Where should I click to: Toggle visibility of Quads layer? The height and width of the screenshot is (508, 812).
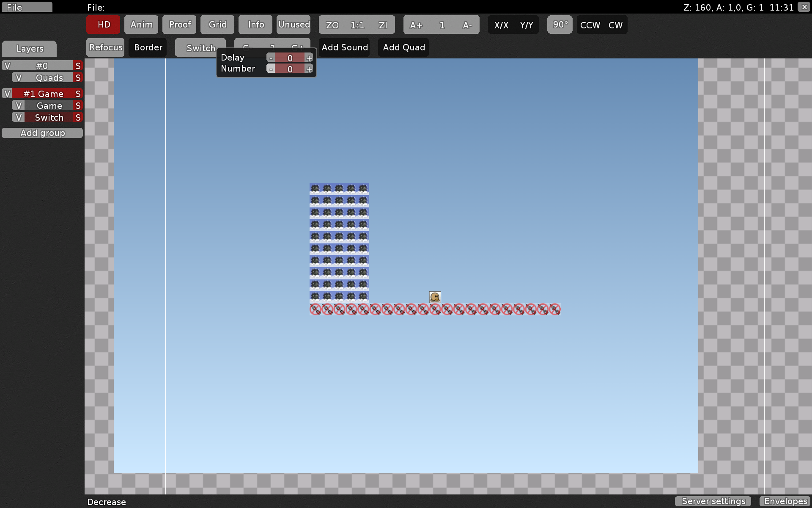tap(18, 77)
